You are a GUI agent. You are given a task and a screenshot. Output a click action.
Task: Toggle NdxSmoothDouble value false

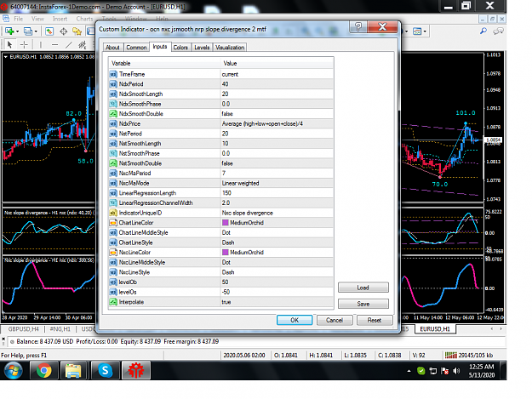pyautogui.click(x=277, y=114)
